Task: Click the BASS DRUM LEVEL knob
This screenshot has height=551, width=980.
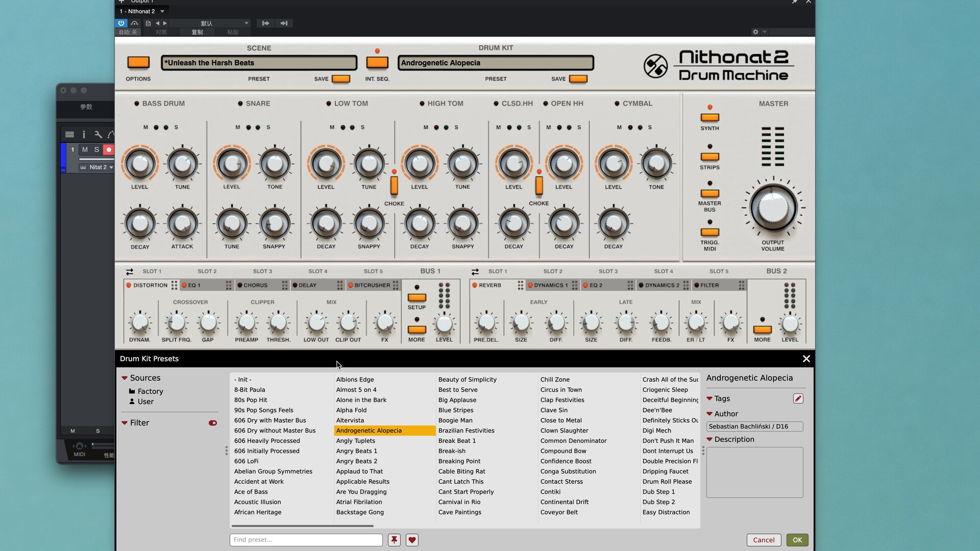Action: tap(140, 164)
